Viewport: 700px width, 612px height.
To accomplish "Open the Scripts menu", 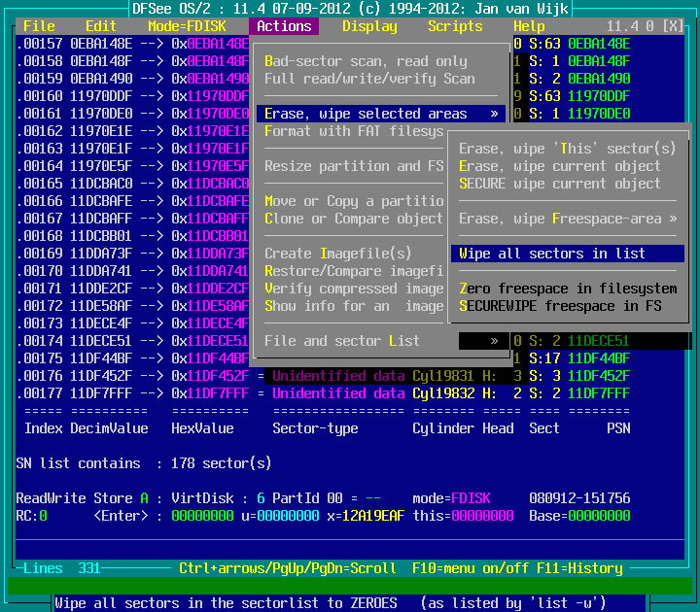I will (455, 26).
